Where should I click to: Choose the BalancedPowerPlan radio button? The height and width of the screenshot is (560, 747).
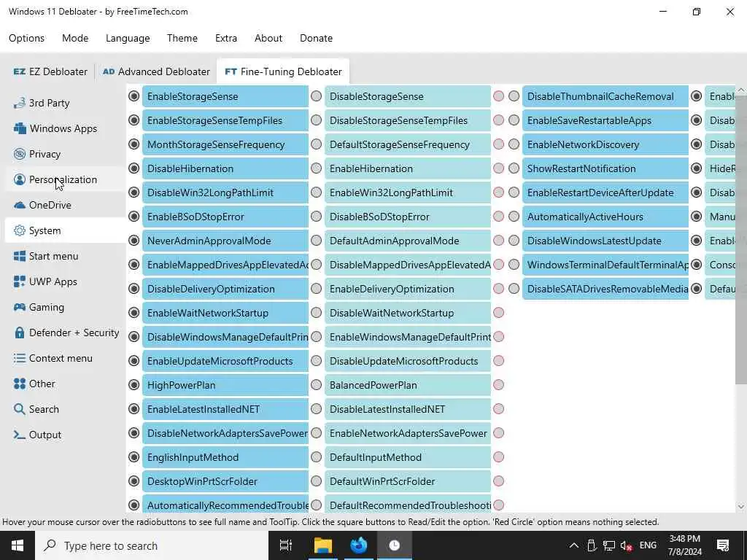point(317,385)
